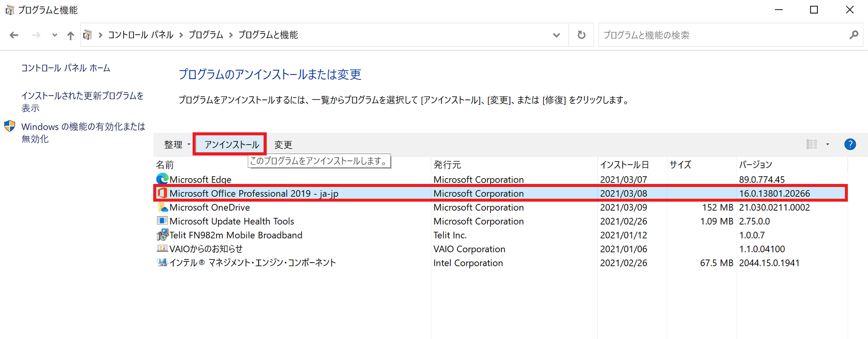
Task: Click the Microsoft OneDrive icon
Action: coord(162,207)
